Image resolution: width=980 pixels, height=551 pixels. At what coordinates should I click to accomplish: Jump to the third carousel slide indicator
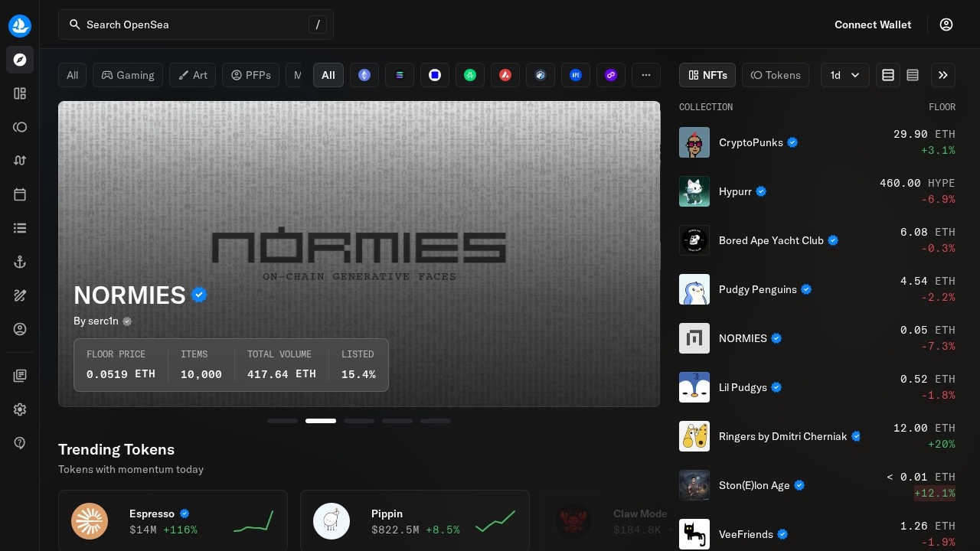tap(359, 421)
